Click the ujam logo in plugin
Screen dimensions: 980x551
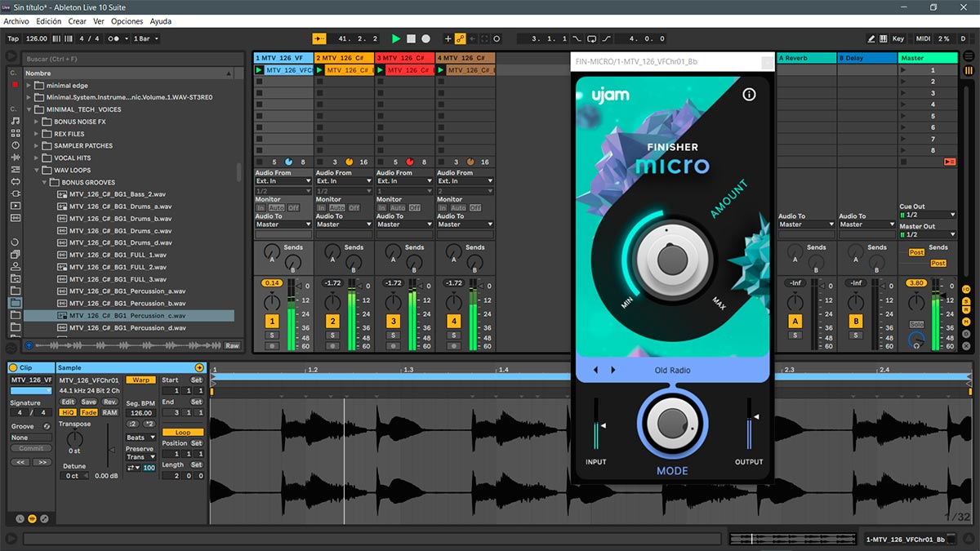tap(610, 96)
